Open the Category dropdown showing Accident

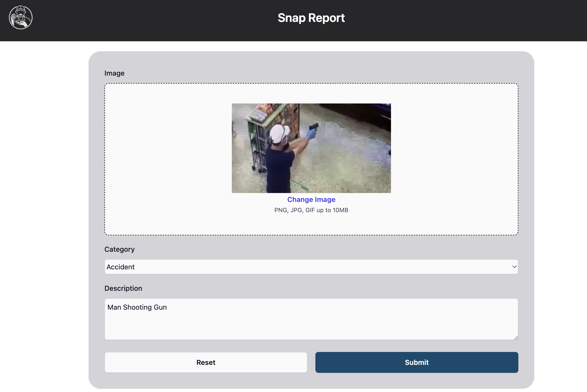311,267
